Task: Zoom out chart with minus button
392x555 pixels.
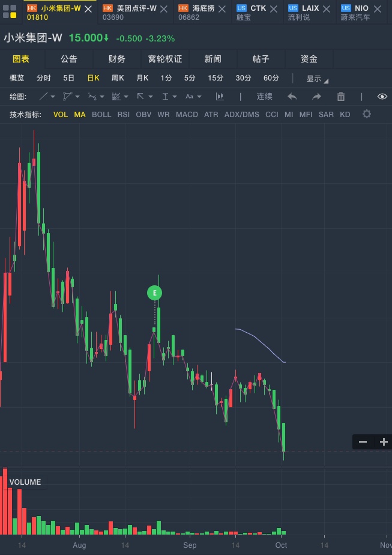Action: point(363,441)
